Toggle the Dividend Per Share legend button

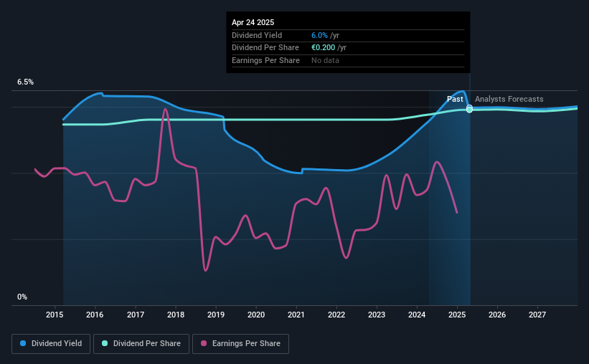[x=141, y=344]
